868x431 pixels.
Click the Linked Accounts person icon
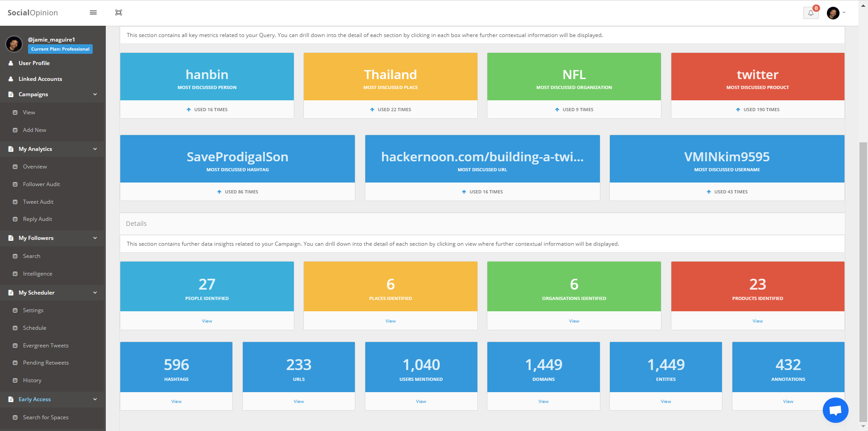(11, 79)
